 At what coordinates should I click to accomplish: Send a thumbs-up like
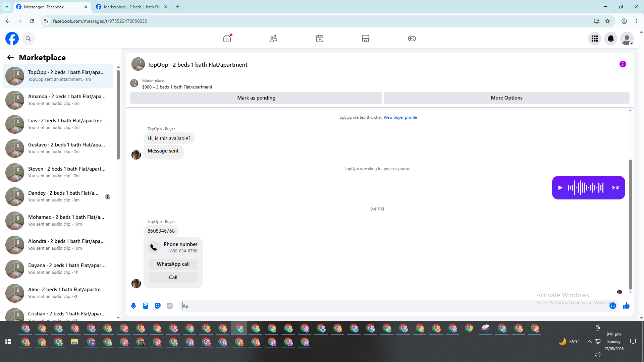pos(626,306)
